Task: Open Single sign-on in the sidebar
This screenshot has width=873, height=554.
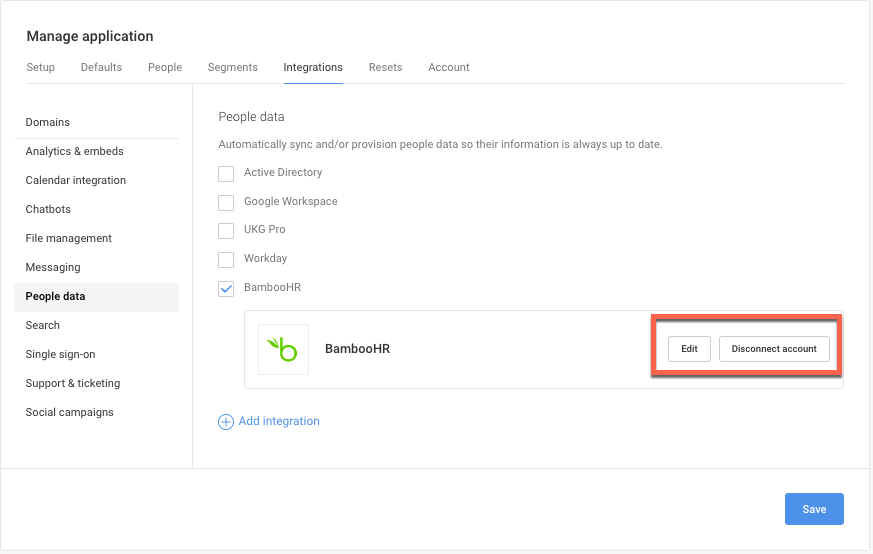Action: 61,354
